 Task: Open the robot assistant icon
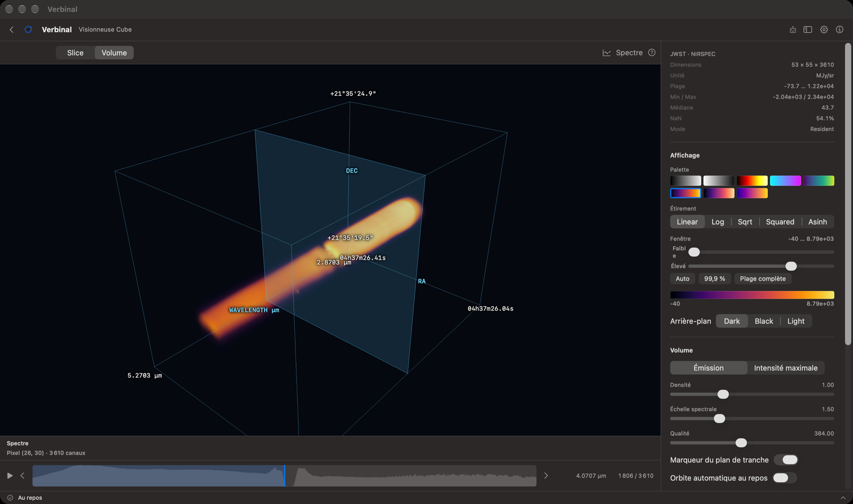[x=793, y=30]
